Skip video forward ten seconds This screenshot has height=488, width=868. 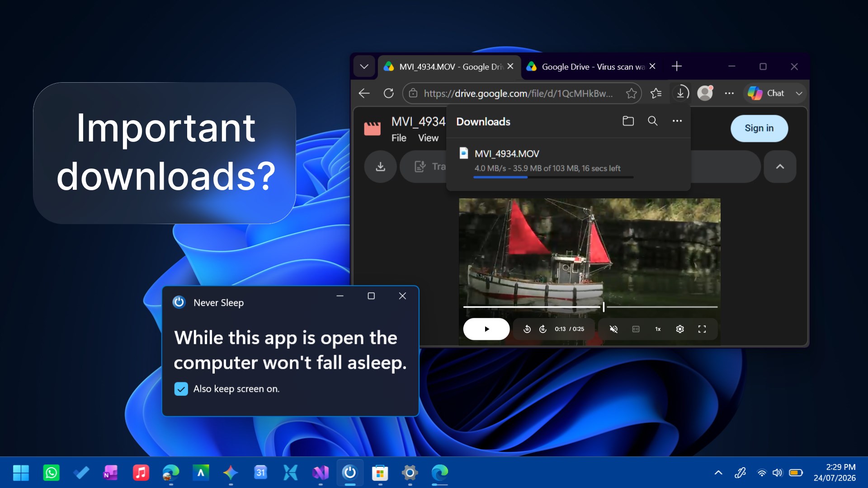pos(543,329)
